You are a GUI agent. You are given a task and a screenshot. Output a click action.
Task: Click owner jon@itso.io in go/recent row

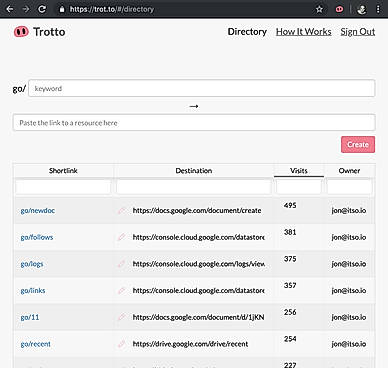(349, 344)
